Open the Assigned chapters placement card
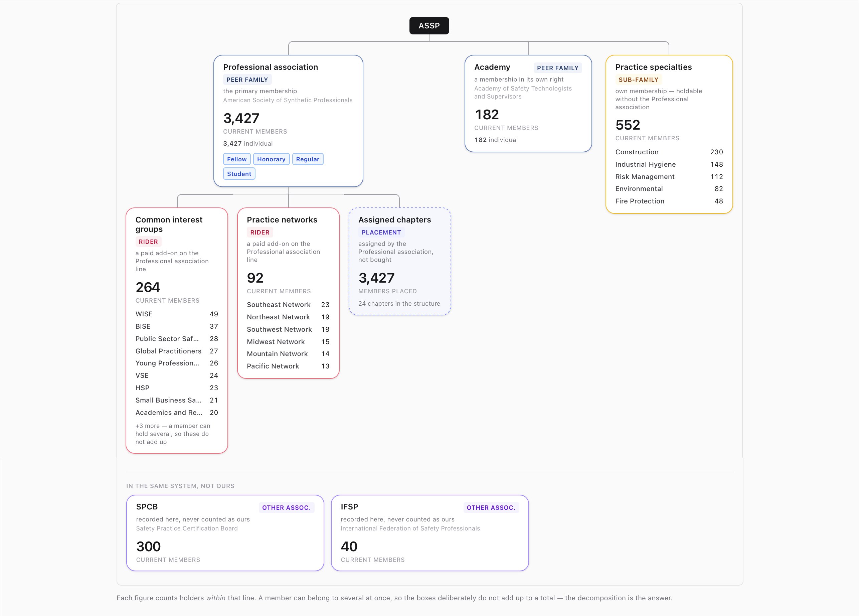 pos(399,262)
